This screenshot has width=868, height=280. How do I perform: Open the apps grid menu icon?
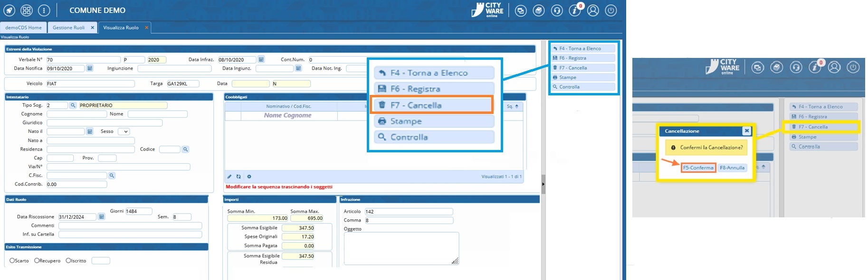(27, 10)
